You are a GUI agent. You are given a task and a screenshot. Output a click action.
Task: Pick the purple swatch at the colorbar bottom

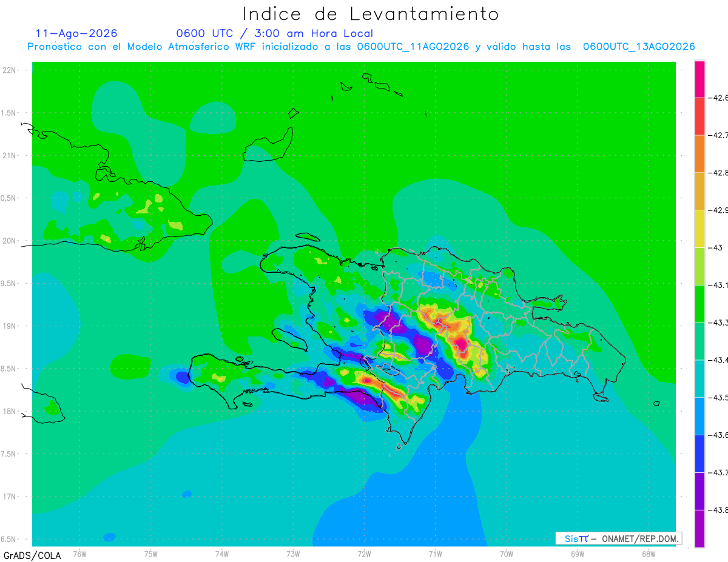tap(699, 529)
